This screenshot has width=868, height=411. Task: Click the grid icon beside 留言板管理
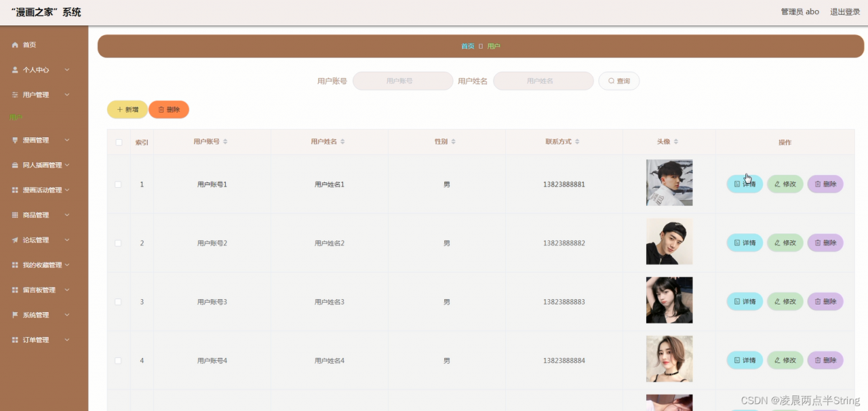[x=15, y=290]
